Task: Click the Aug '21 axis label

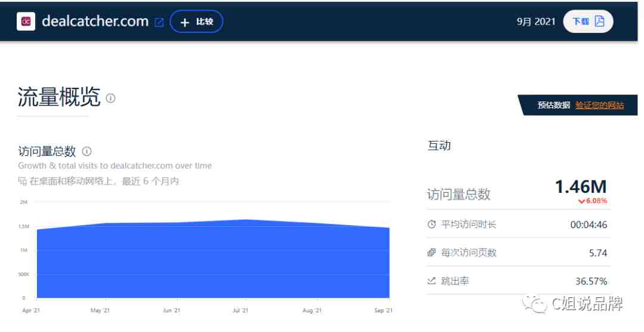Action: [312, 311]
